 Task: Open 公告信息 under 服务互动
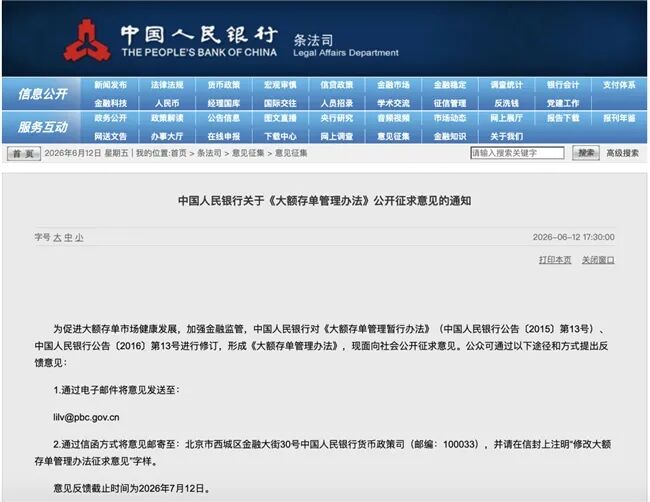pos(224,118)
